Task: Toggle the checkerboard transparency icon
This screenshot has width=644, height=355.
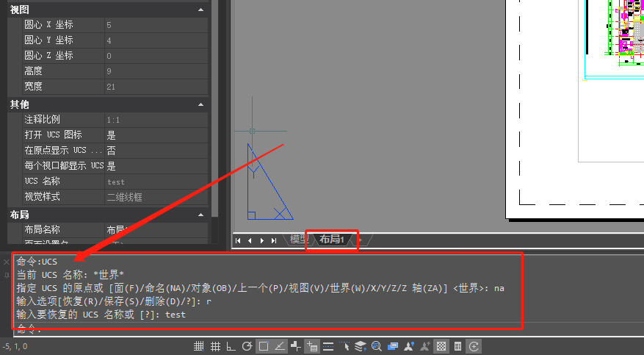Action: tap(441, 346)
